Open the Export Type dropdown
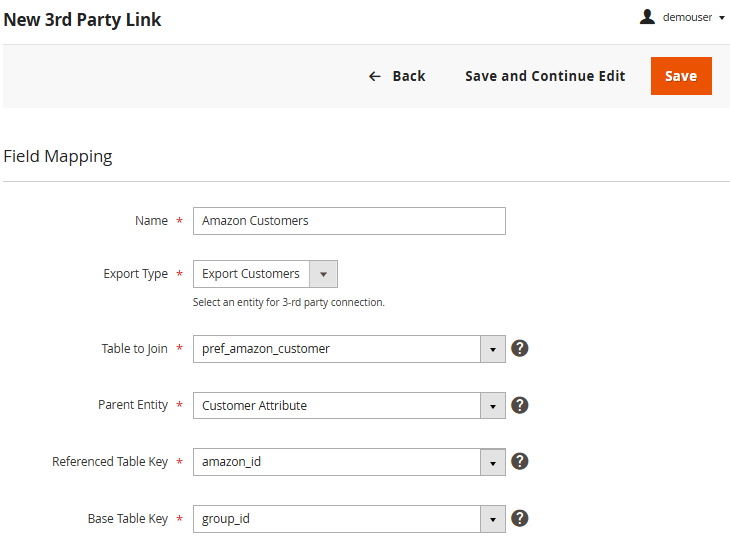The image size is (730, 545). pyautogui.click(x=265, y=274)
